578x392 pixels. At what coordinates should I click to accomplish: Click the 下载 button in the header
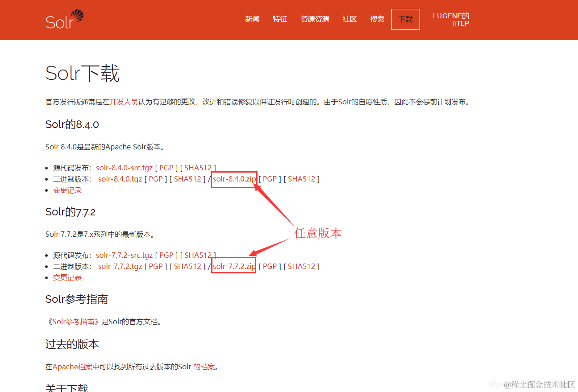coord(406,20)
